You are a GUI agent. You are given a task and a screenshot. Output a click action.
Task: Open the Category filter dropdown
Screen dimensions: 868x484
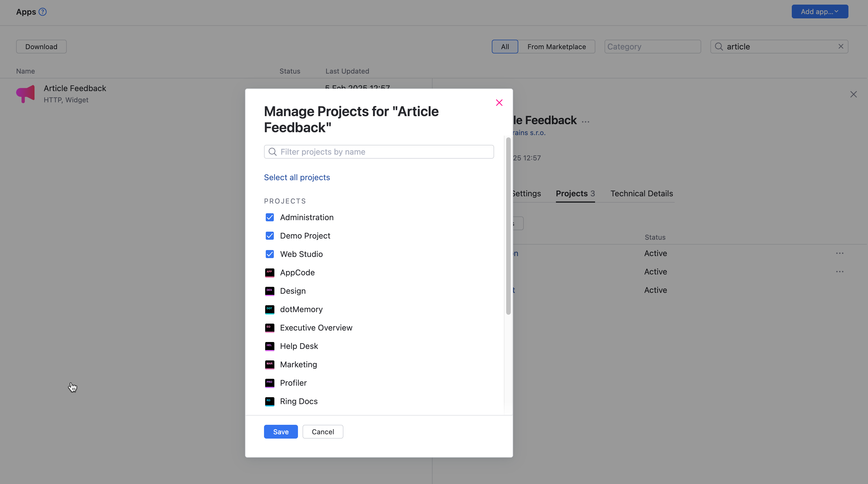pyautogui.click(x=652, y=47)
